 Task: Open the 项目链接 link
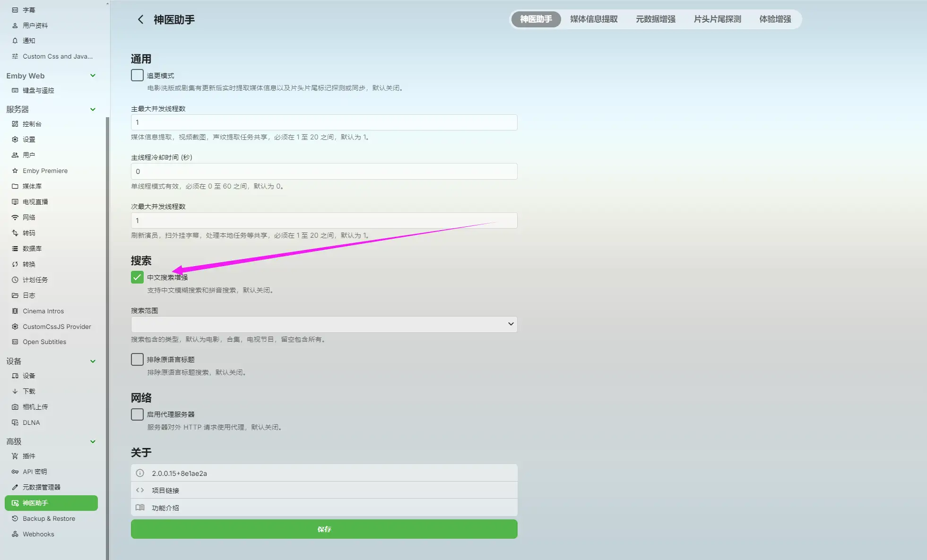tap(165, 491)
